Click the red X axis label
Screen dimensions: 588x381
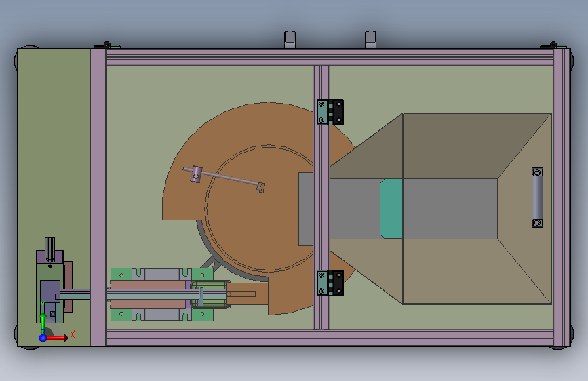point(73,334)
